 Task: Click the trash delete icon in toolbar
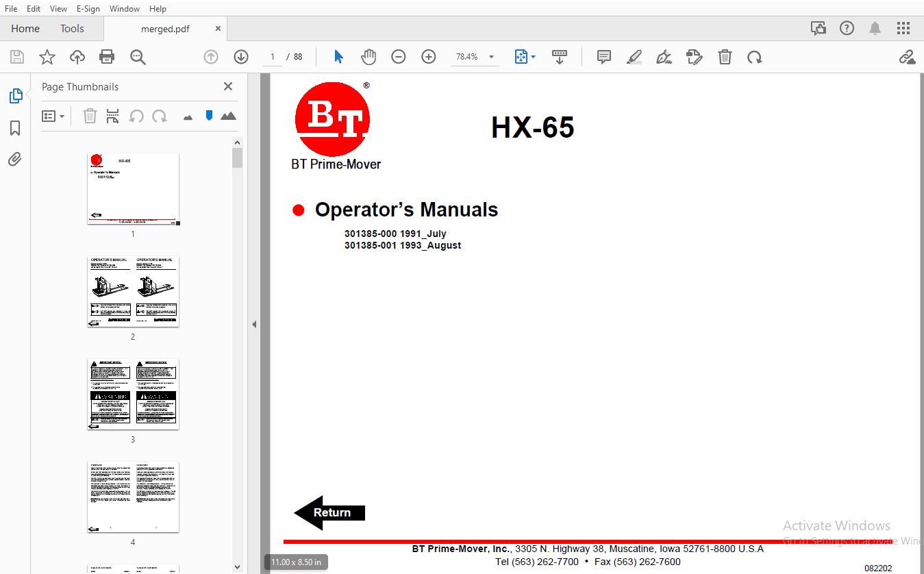[725, 57]
